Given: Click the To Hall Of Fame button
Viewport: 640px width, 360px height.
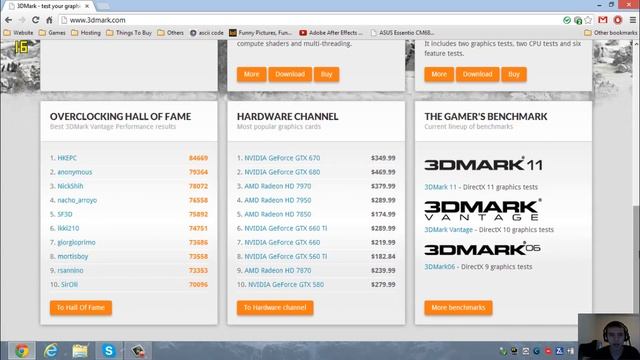Looking at the screenshot, I should click(81, 308).
